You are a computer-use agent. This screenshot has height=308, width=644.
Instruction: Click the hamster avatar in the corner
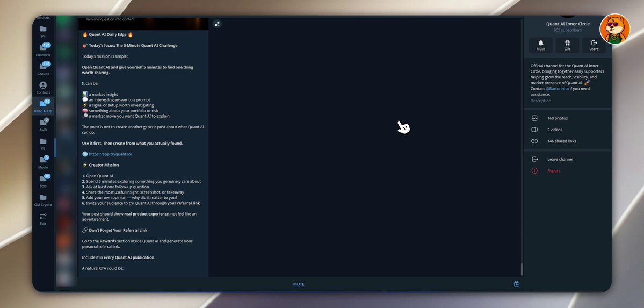(x=614, y=29)
